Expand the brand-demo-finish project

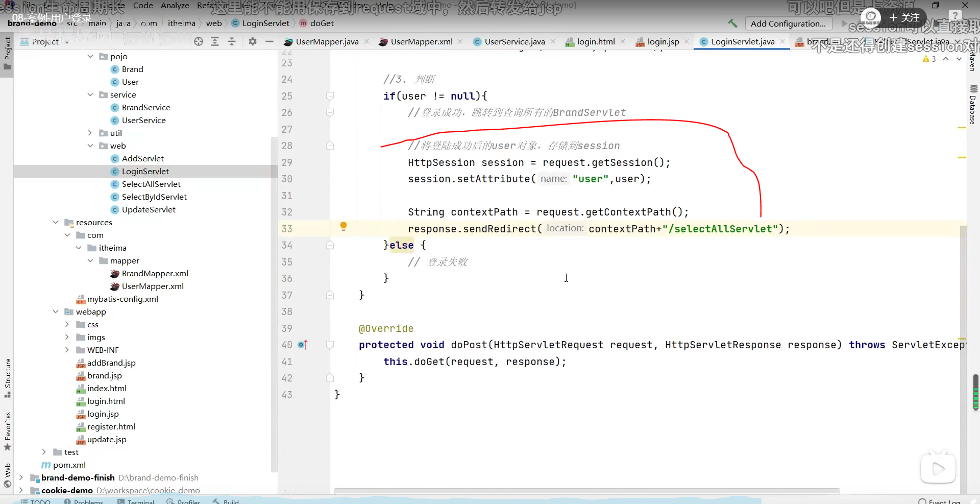pos(21,477)
